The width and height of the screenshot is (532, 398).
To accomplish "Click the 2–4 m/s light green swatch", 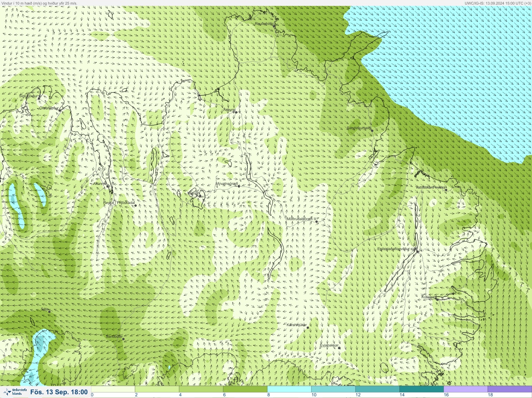I will pos(157,389).
